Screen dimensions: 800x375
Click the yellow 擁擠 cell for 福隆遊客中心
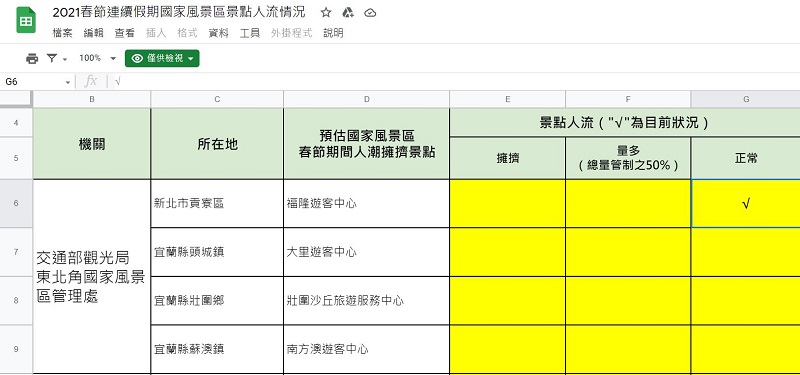pyautogui.click(x=508, y=203)
